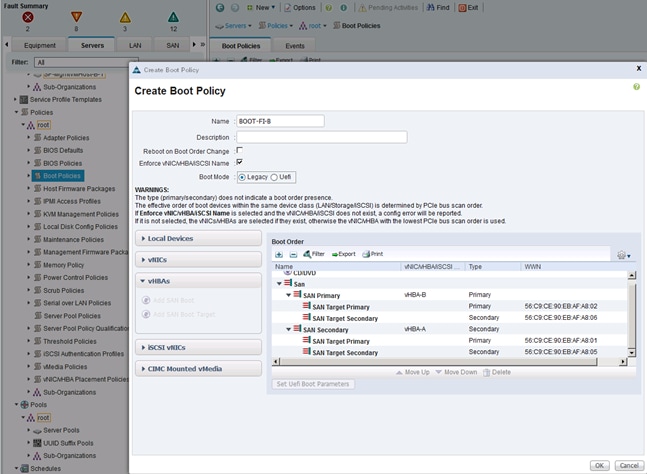647x474 pixels.
Task: Select Uefi boot mode radio button
Action: (x=274, y=177)
